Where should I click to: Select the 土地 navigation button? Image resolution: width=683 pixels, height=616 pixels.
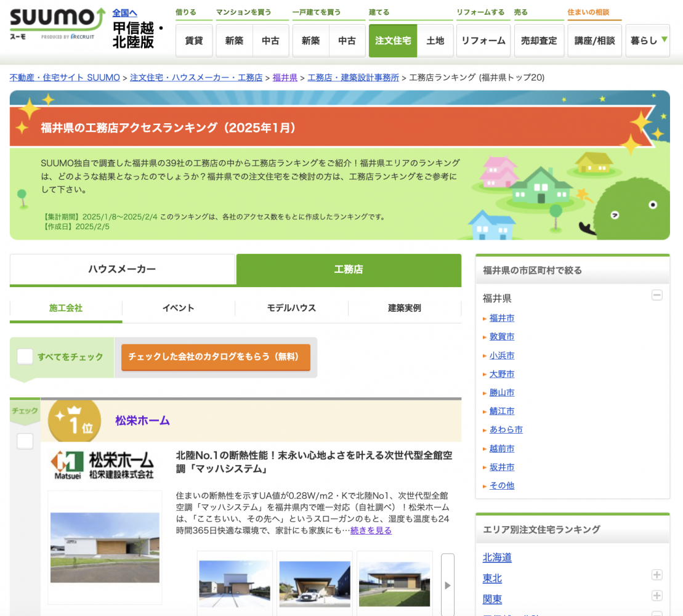click(435, 41)
